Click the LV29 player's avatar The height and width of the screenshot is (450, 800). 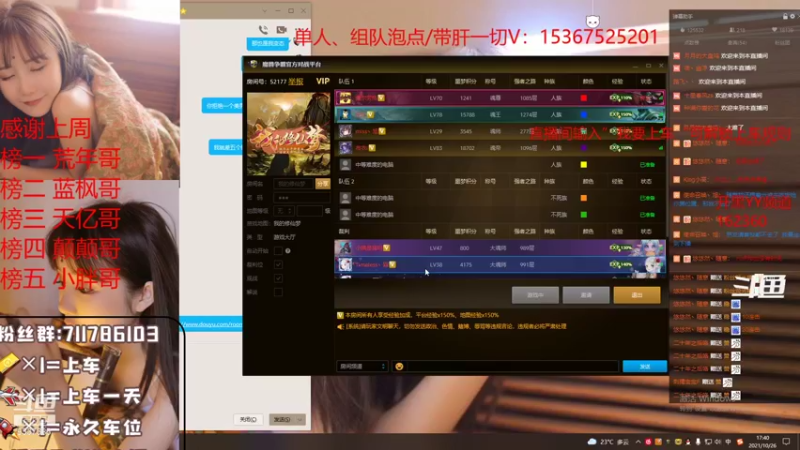(345, 131)
